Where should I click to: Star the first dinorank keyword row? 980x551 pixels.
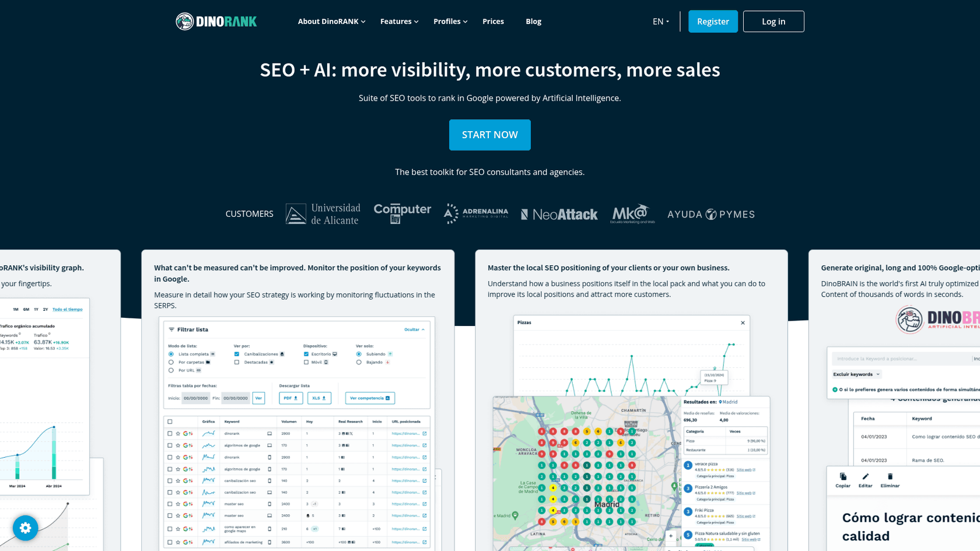tap(177, 433)
